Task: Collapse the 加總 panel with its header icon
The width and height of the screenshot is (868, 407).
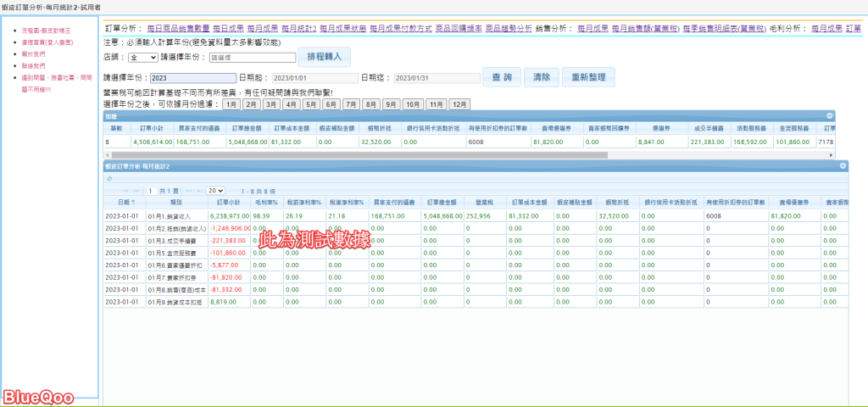Action: (x=830, y=115)
